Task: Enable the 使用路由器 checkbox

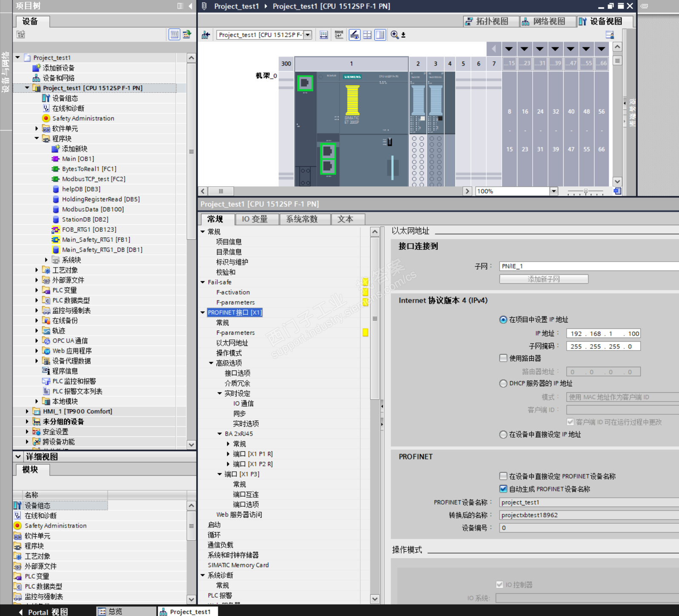Action: tap(503, 358)
